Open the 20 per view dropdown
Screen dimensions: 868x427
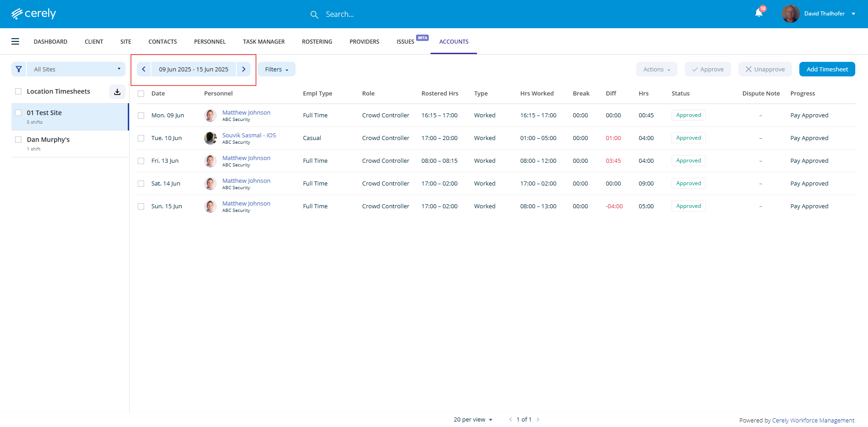click(473, 419)
